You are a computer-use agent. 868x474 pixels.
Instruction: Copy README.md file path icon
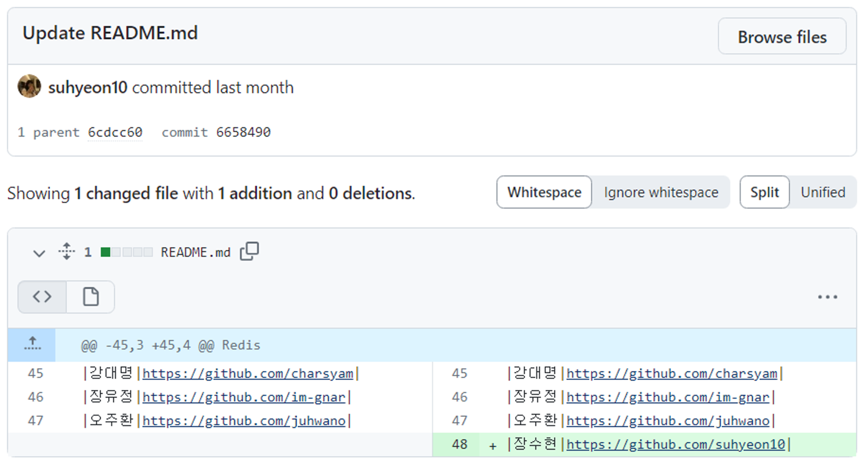(x=249, y=252)
